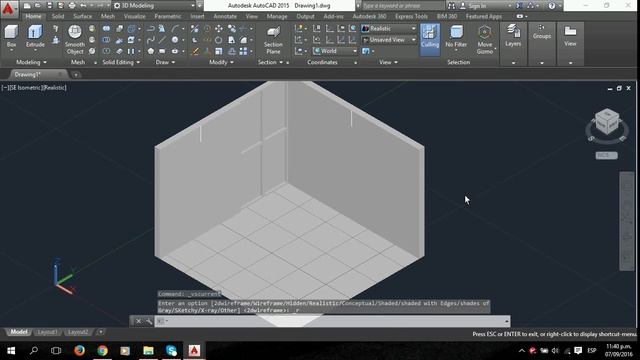The image size is (640, 360).
Task: Activate the Section Plane tool
Action: (273, 40)
